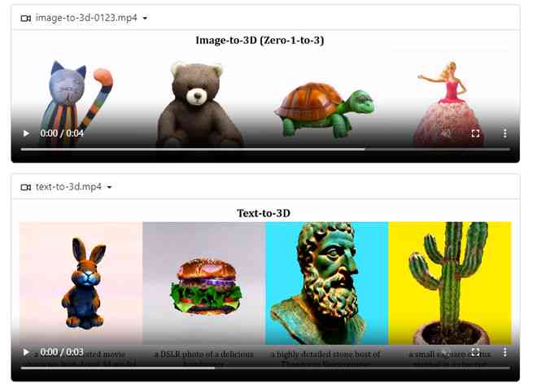Viewport: 537px width, 392px height.
Task: Open more options menu on Image-to-3D video
Action: pyautogui.click(x=504, y=133)
